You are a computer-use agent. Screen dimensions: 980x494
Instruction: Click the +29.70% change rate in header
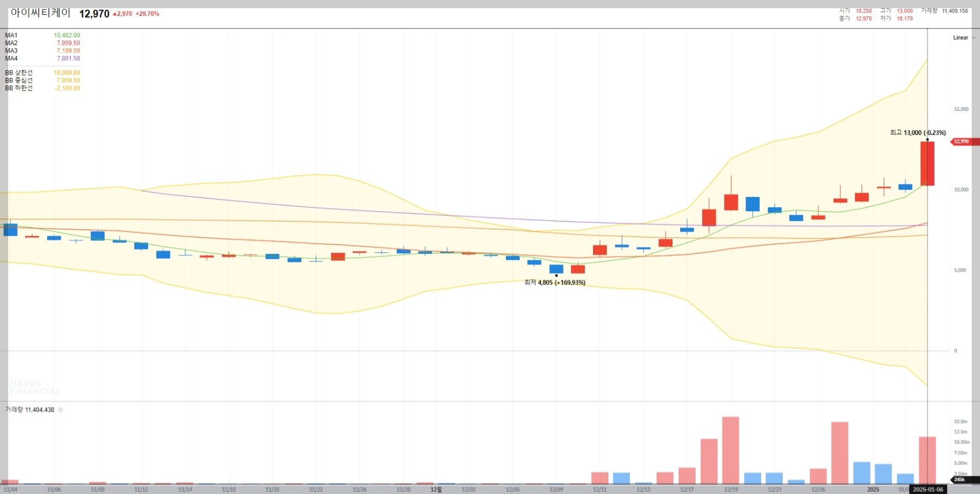pyautogui.click(x=147, y=14)
